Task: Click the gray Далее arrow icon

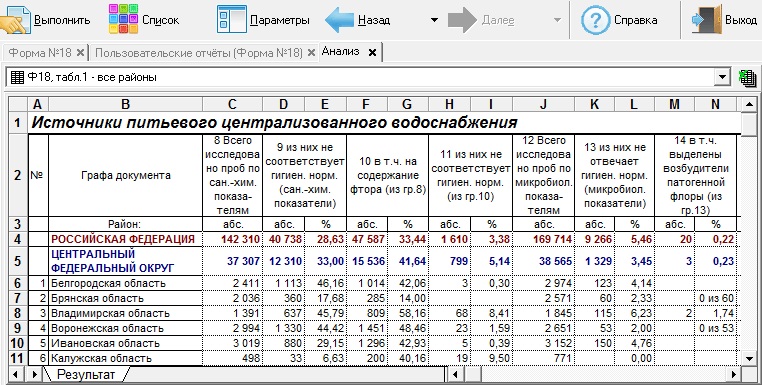Action: [x=462, y=20]
